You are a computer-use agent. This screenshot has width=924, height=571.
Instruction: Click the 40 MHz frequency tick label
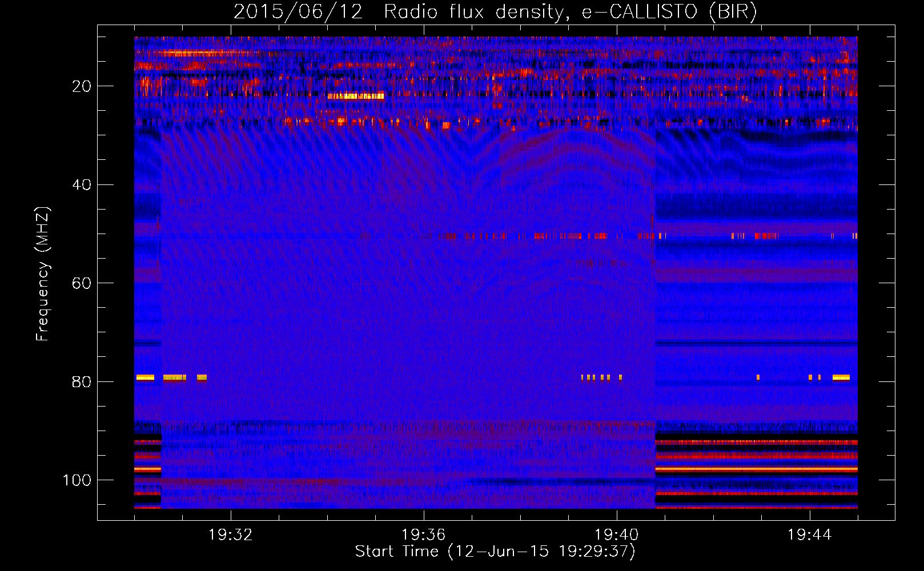(82, 185)
